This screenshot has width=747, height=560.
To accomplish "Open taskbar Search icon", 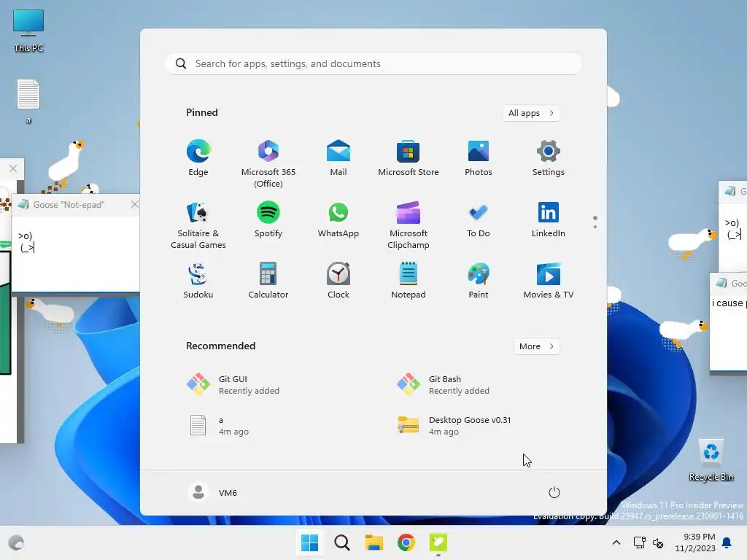I will click(x=341, y=542).
